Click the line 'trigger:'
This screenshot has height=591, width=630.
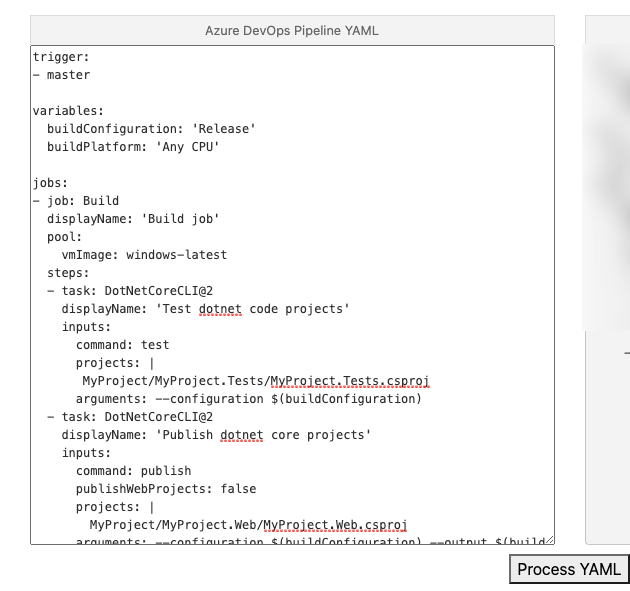(x=61, y=57)
